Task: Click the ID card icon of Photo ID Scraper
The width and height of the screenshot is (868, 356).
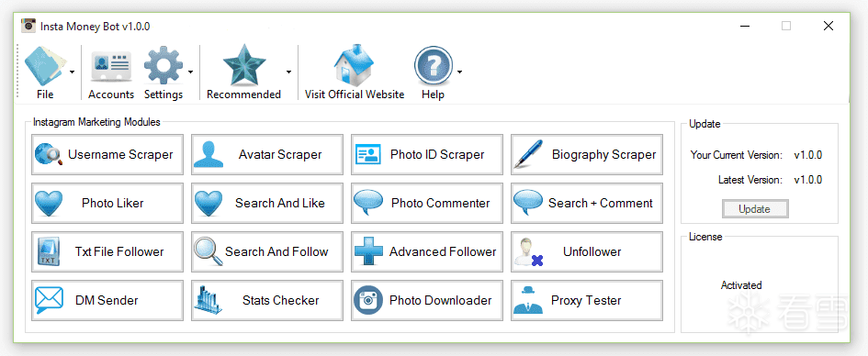Action: pyautogui.click(x=367, y=154)
